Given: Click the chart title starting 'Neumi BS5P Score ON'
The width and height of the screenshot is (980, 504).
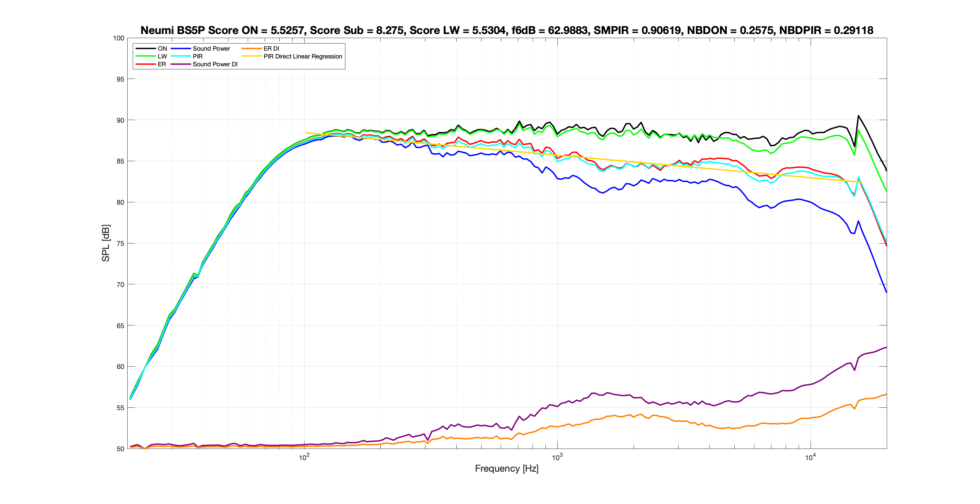Looking at the screenshot, I should [x=507, y=30].
